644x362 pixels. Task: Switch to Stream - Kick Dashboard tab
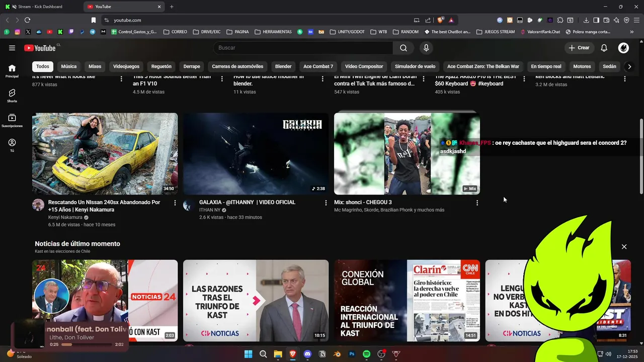(40, 7)
